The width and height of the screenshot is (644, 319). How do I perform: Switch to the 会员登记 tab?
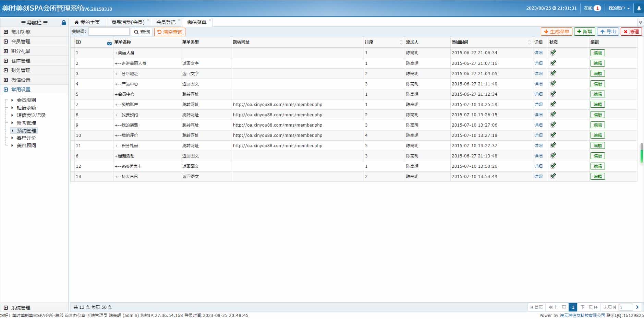click(166, 22)
